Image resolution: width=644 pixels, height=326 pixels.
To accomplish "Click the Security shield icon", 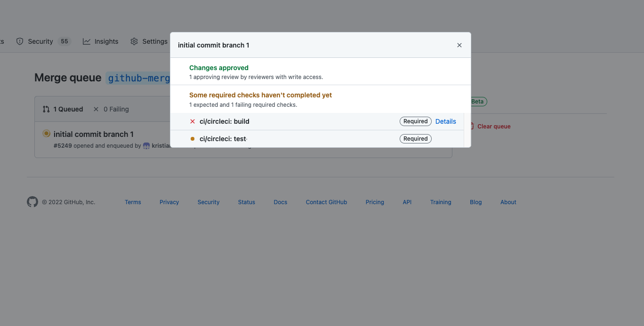I will point(20,41).
